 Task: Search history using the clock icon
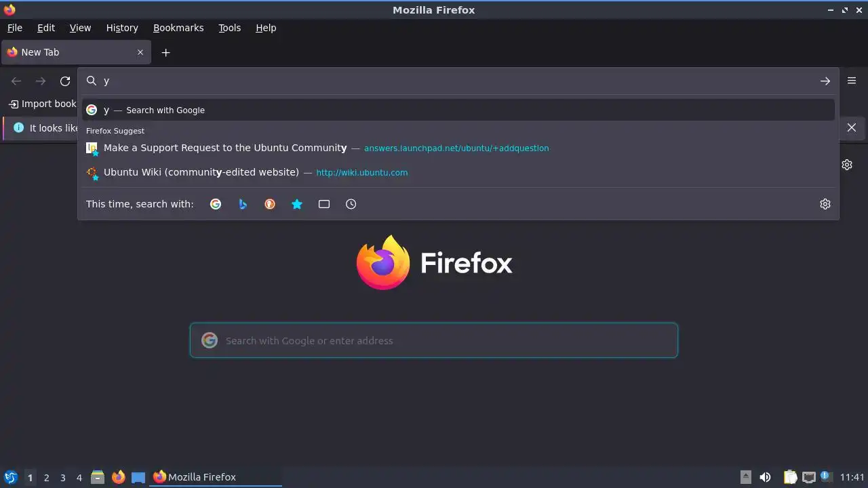click(x=351, y=204)
